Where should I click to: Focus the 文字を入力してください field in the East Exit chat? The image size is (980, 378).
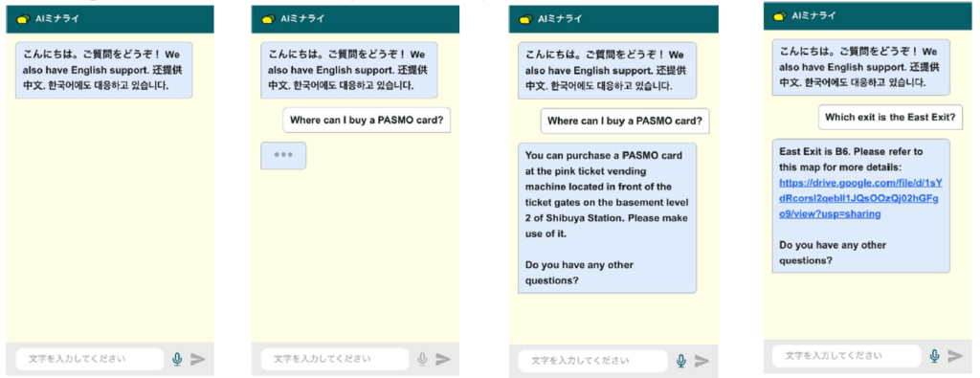(846, 355)
